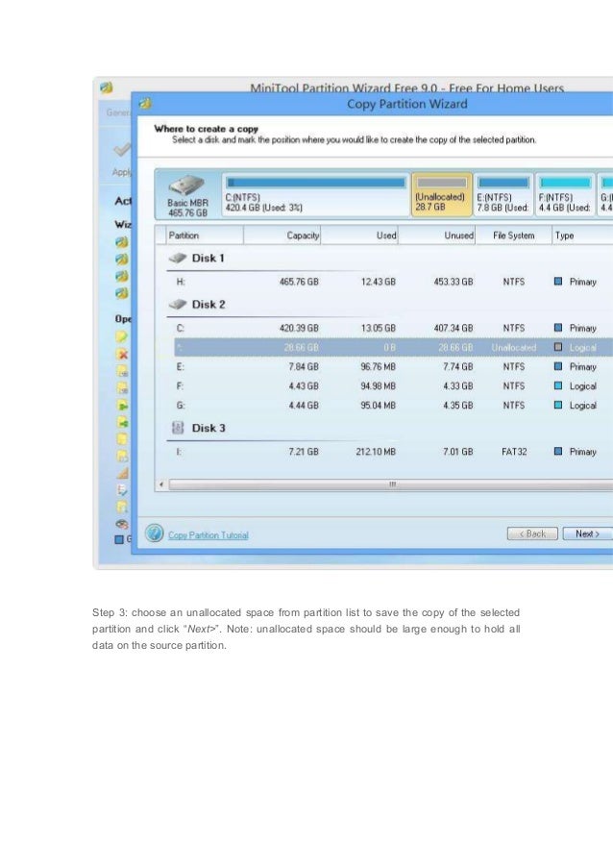Viewport: 613px width, 868px height.
Task: Click the Disk 1 drive icon
Action: tap(178, 258)
